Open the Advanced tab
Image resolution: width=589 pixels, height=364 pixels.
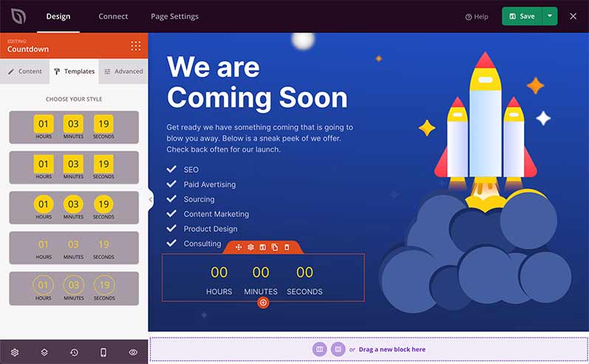coord(123,72)
